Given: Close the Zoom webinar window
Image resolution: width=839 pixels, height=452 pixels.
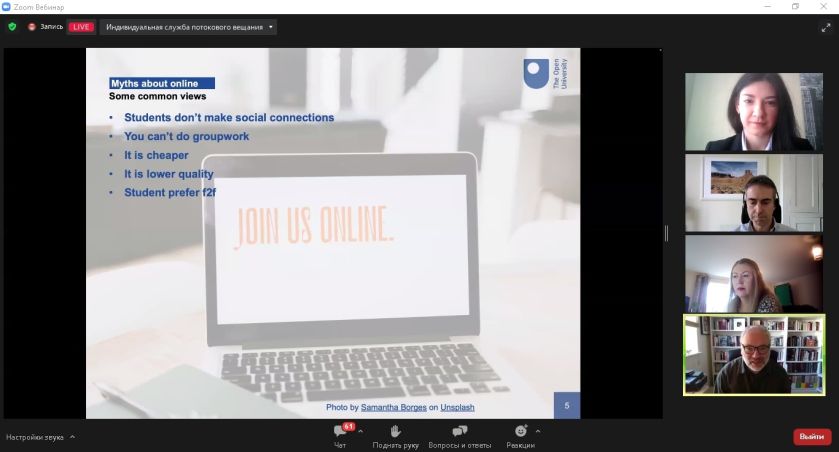Looking at the screenshot, I should coord(823,6).
